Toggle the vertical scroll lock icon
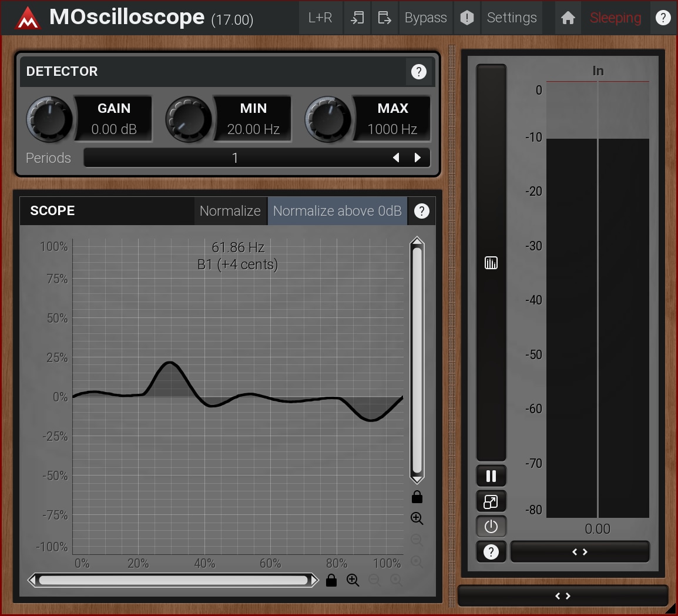 click(x=417, y=497)
